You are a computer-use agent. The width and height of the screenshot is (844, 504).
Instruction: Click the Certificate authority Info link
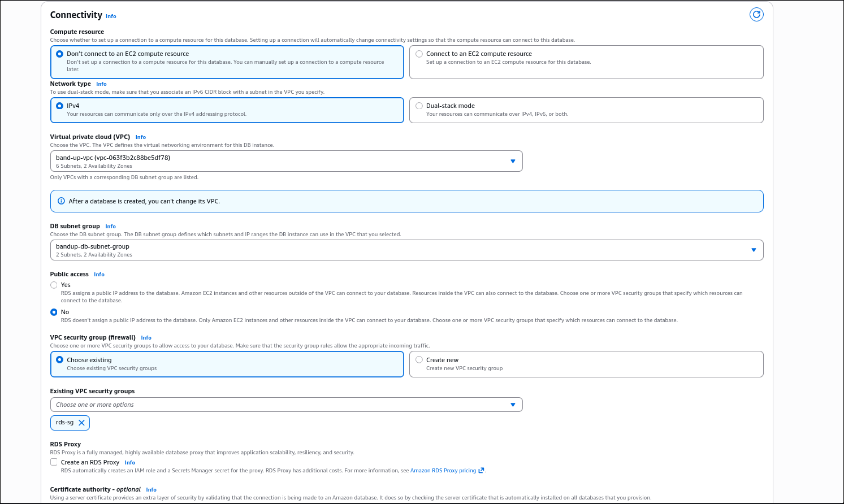(151, 489)
